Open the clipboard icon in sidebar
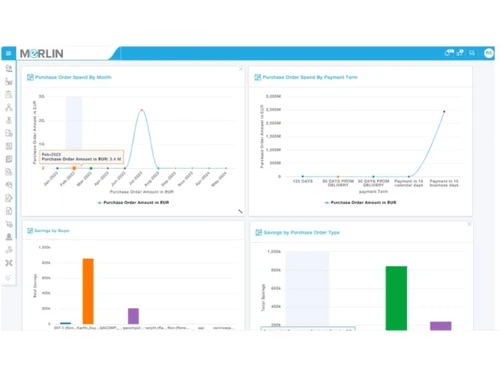Viewport: 500px width, 375px height. [9, 95]
